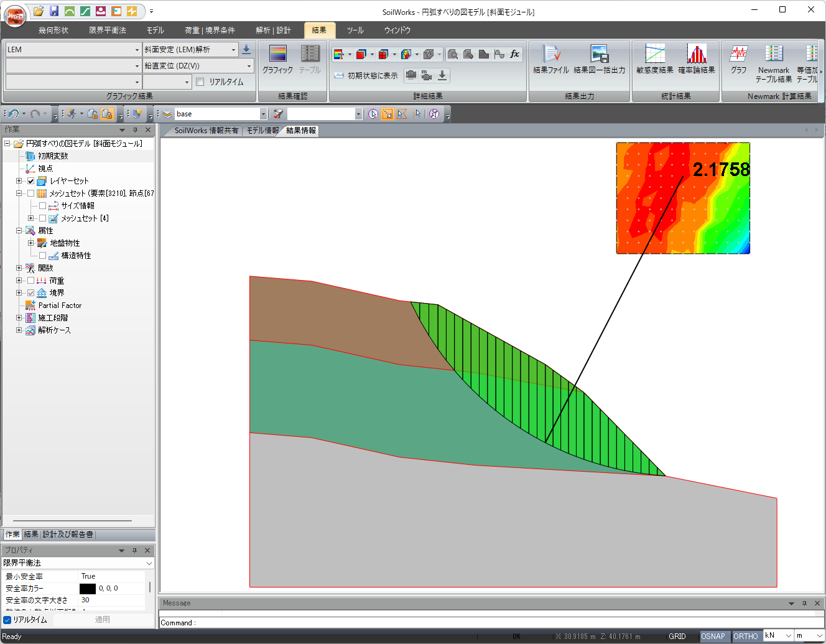
Task: Check the メッシュセット (要素[3210]) checkbox
Action: (x=31, y=194)
